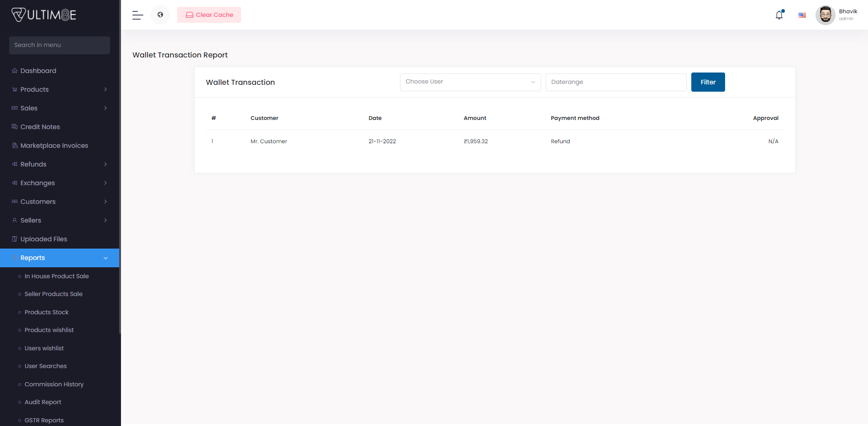Click the Dashboard home icon
Screen dimensions: 868x426
point(15,71)
